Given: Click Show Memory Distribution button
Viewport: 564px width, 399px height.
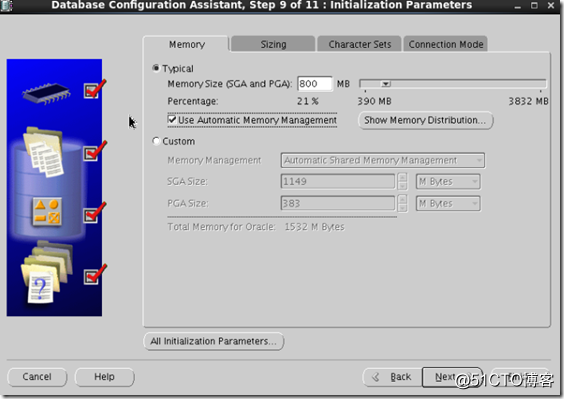Looking at the screenshot, I should 425,120.
